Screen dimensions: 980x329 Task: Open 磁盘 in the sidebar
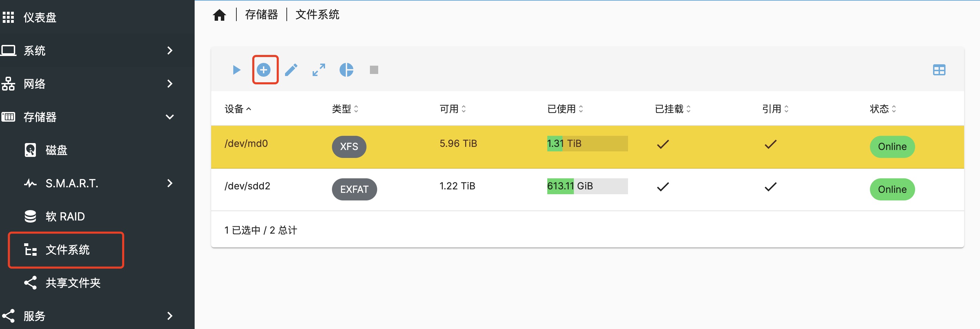(x=56, y=150)
